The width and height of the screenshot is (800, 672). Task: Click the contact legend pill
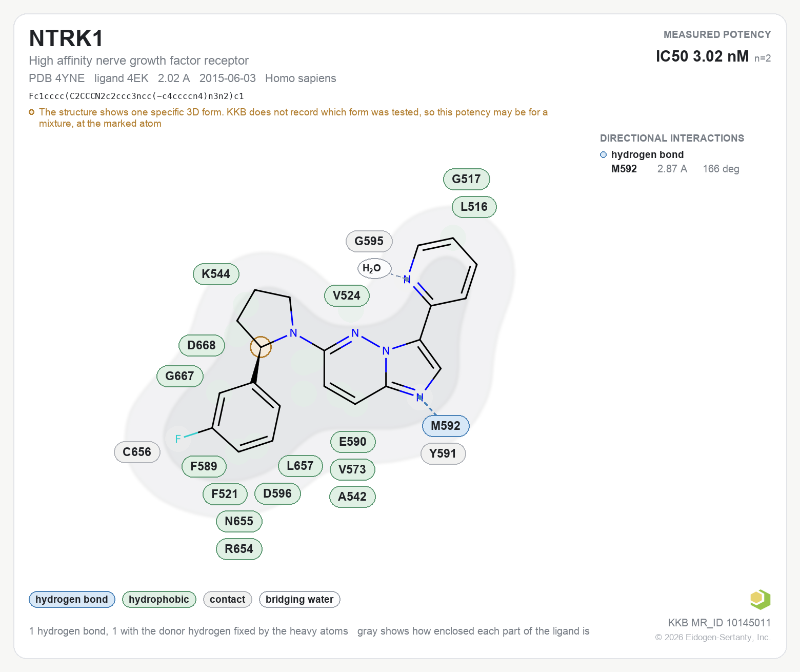pos(228,599)
